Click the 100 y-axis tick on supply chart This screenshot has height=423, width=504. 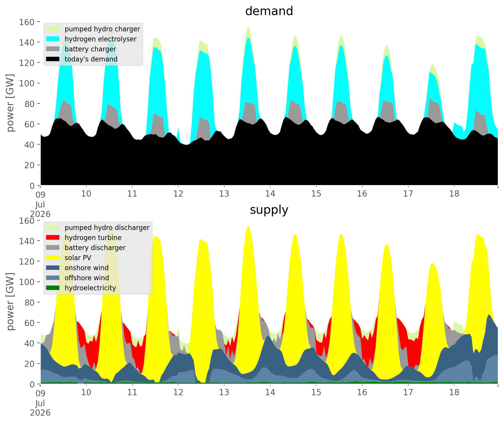pyautogui.click(x=27, y=282)
